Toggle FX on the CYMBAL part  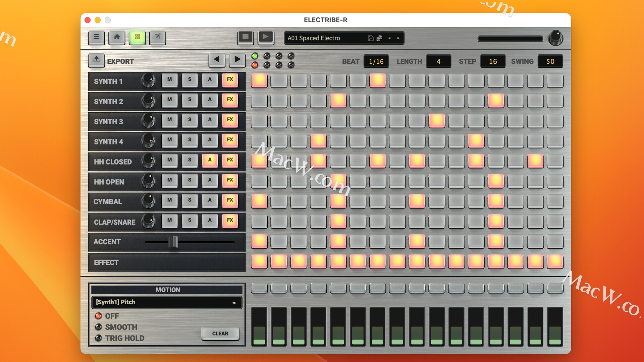point(230,200)
